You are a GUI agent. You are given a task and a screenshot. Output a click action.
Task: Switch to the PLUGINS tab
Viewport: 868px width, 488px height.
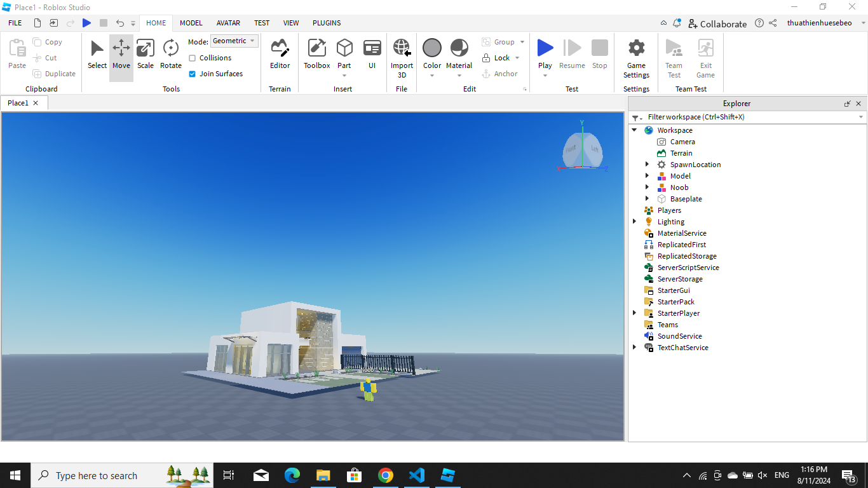point(327,23)
